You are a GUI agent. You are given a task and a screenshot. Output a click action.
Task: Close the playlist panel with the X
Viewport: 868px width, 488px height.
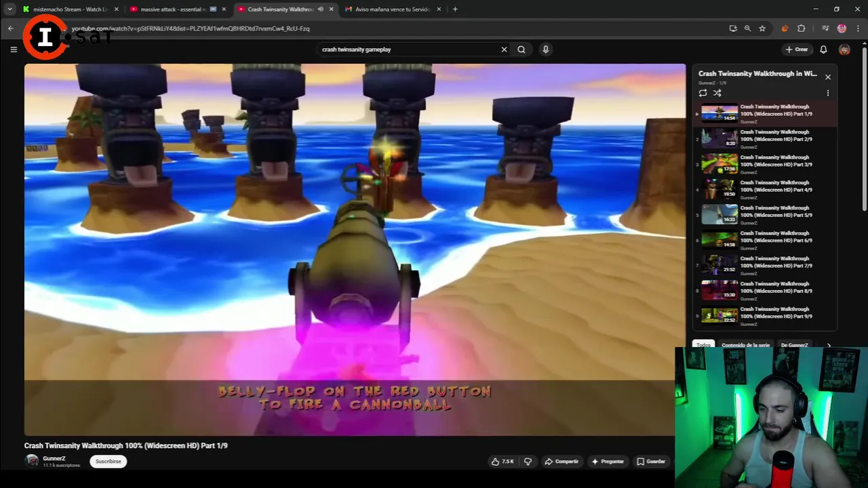coord(827,77)
